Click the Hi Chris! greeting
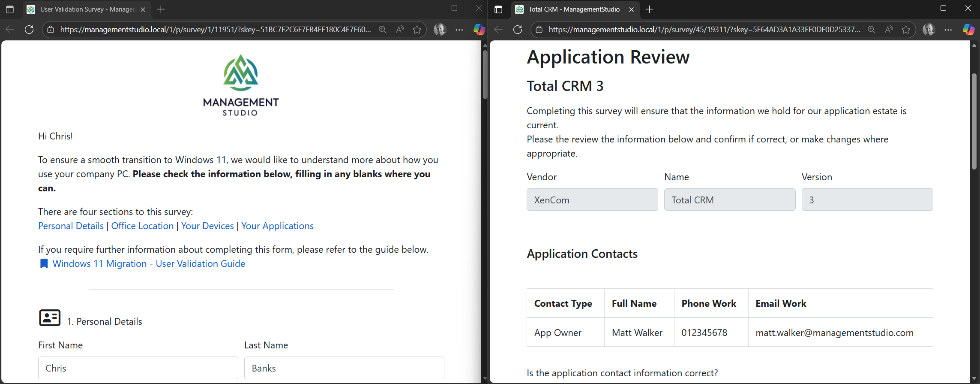This screenshot has height=384, width=980. 55,136
